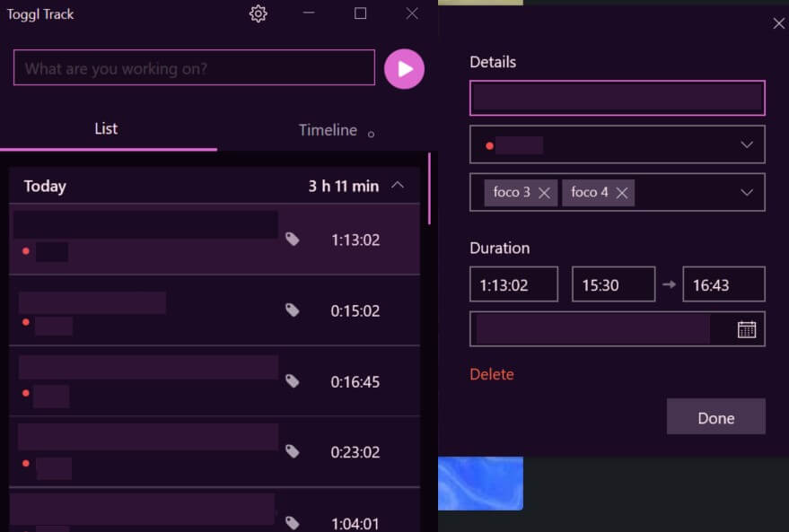Open the project dropdown chevron
The height and width of the screenshot is (532, 789).
(x=747, y=144)
